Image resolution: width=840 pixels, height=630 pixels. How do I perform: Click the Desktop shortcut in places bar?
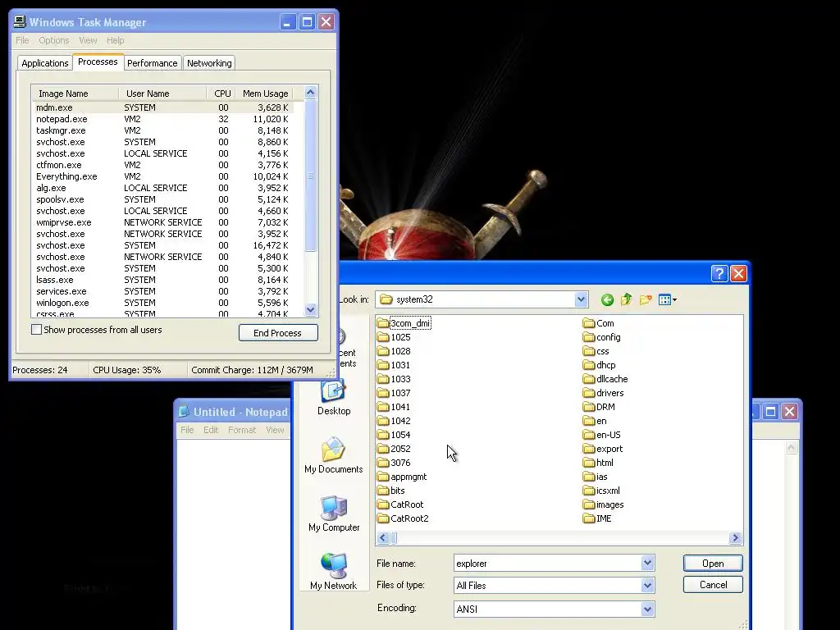pos(334,398)
